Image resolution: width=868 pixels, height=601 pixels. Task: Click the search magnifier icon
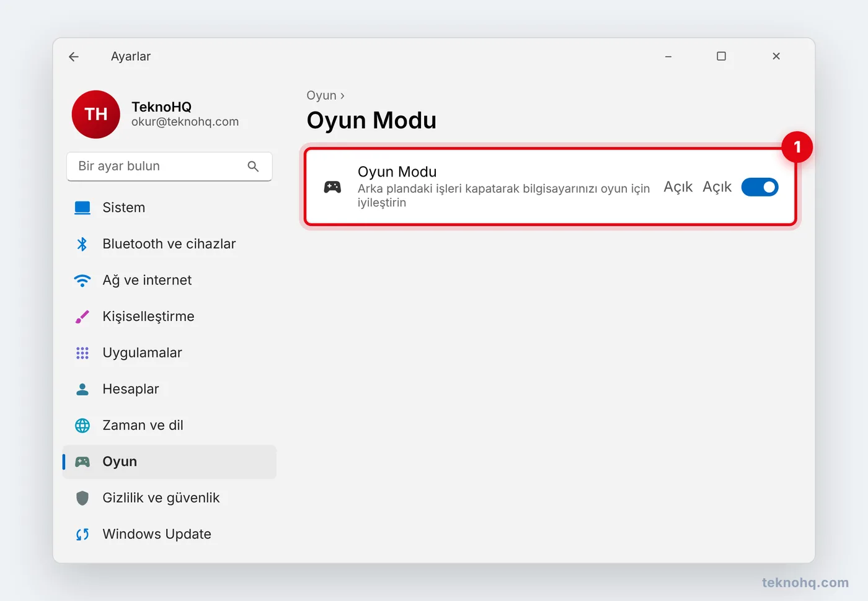(x=253, y=166)
